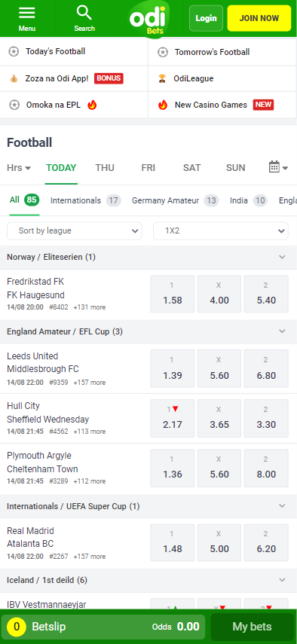Click the Login button
Image resolution: width=297 pixels, height=644 pixels.
click(x=207, y=18)
